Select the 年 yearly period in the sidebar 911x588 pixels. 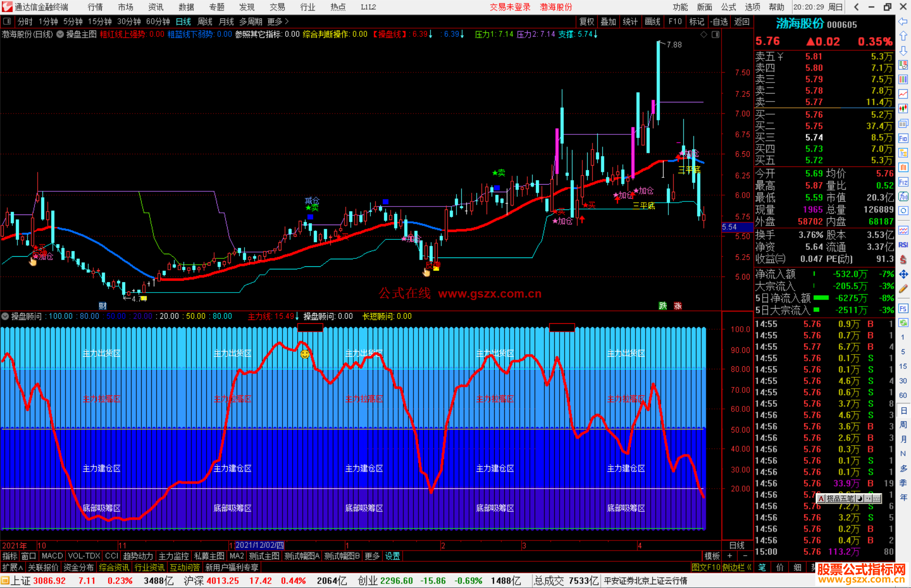click(x=903, y=497)
